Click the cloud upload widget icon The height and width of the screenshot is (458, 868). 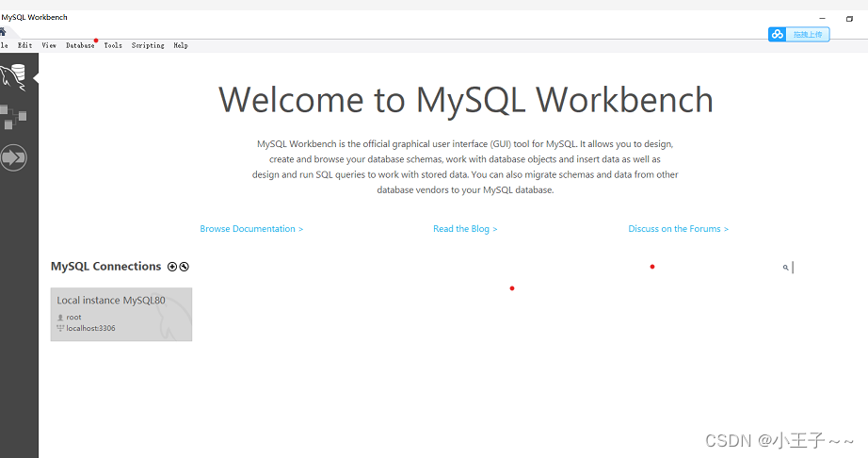pyautogui.click(x=778, y=34)
